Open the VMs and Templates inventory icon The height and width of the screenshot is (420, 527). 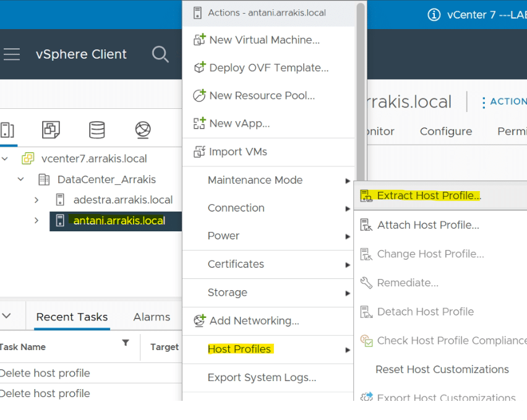pyautogui.click(x=51, y=130)
